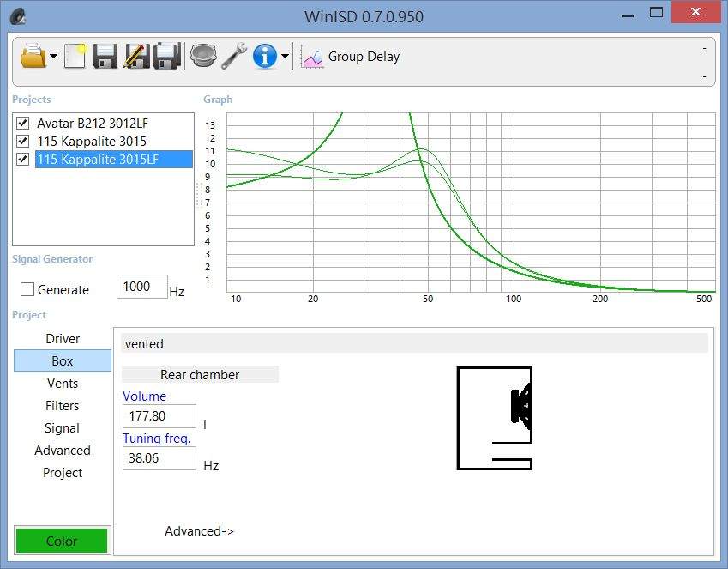Screen dimensions: 728x569
Task: Click the save-as floppy with pencil icon
Action: pos(136,57)
